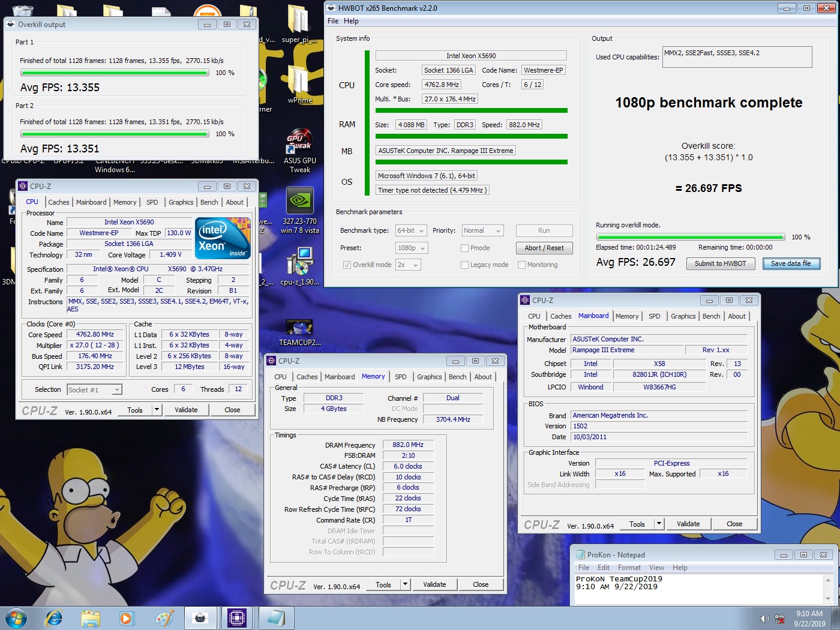
Task: Switch to HWBOT x265 taskbar button
Action: click(200, 618)
